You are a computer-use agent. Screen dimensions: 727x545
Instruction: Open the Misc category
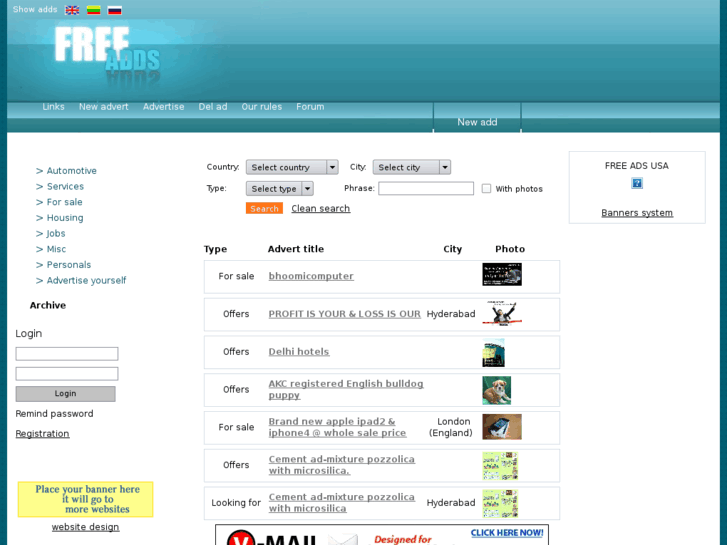pos(56,249)
